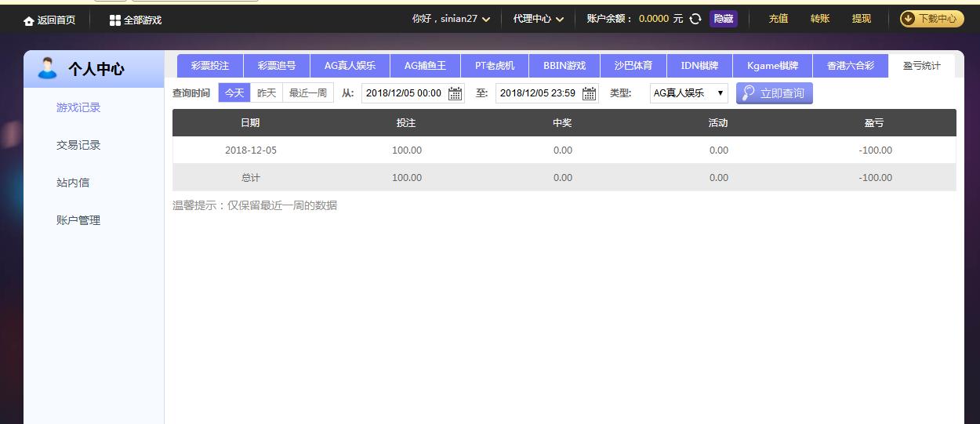Switch to the 彩票投注 tab
This screenshot has width=980, height=424.
coord(210,66)
